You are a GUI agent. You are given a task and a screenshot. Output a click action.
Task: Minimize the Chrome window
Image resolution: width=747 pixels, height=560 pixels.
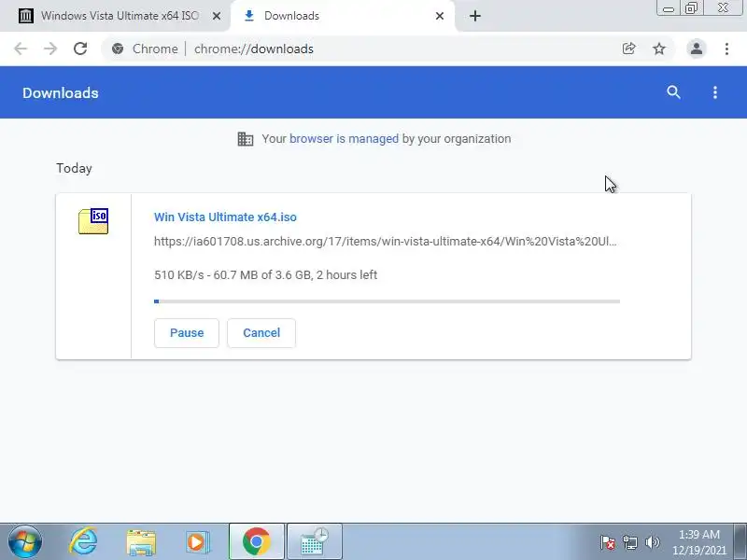coord(668,8)
